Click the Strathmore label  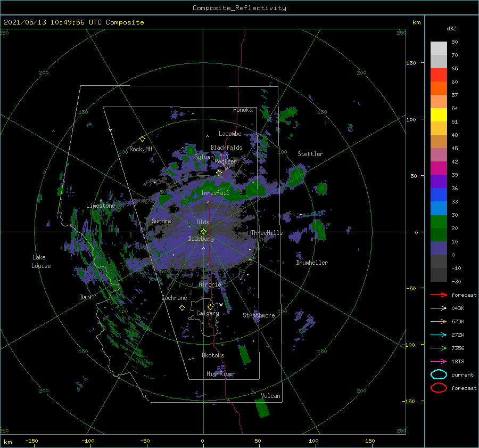tap(259, 315)
